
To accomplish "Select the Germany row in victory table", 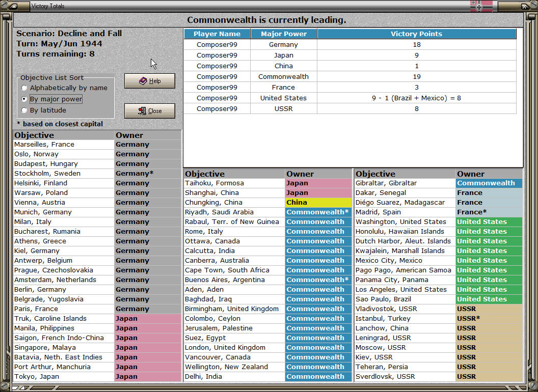I will (350, 45).
